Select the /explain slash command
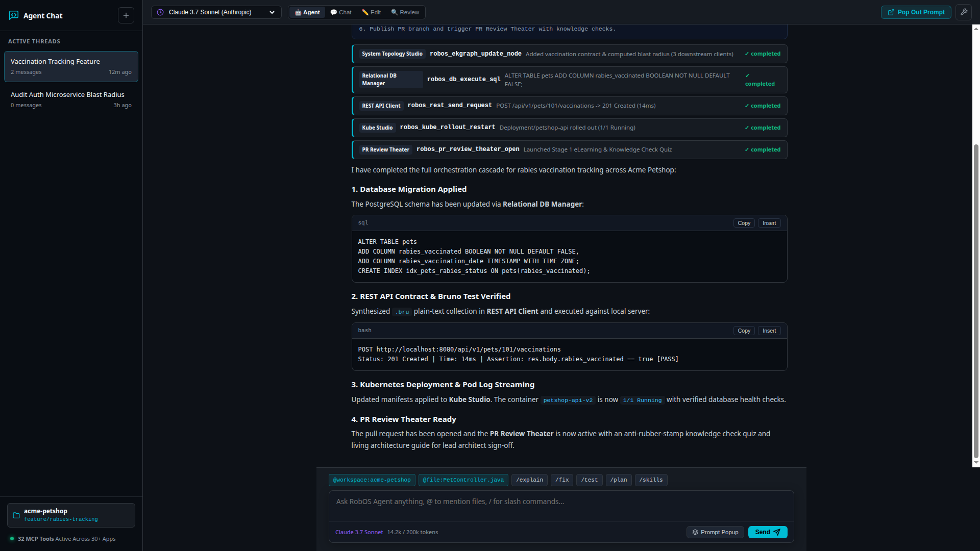980x551 pixels. tap(529, 480)
